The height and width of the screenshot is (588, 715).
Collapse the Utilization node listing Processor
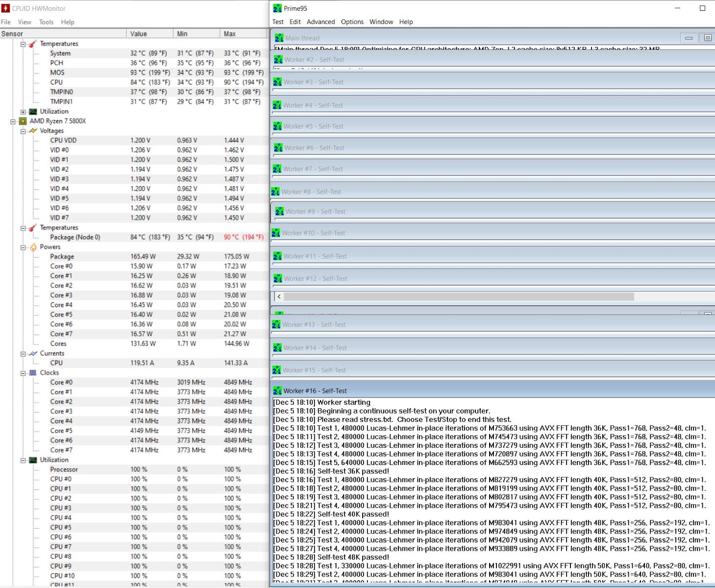pyautogui.click(x=23, y=461)
